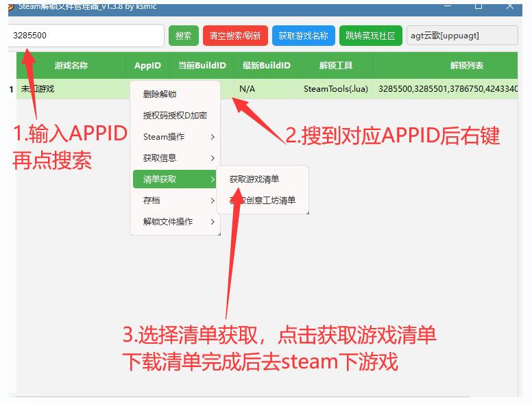Click the app icon in the title bar
Screen dimensions: 532x404
click(x=11, y=7)
